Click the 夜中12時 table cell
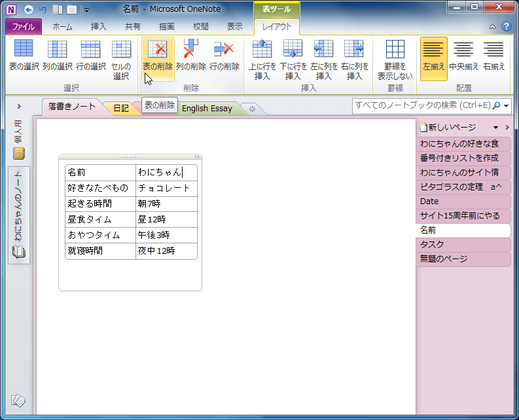 click(x=166, y=251)
